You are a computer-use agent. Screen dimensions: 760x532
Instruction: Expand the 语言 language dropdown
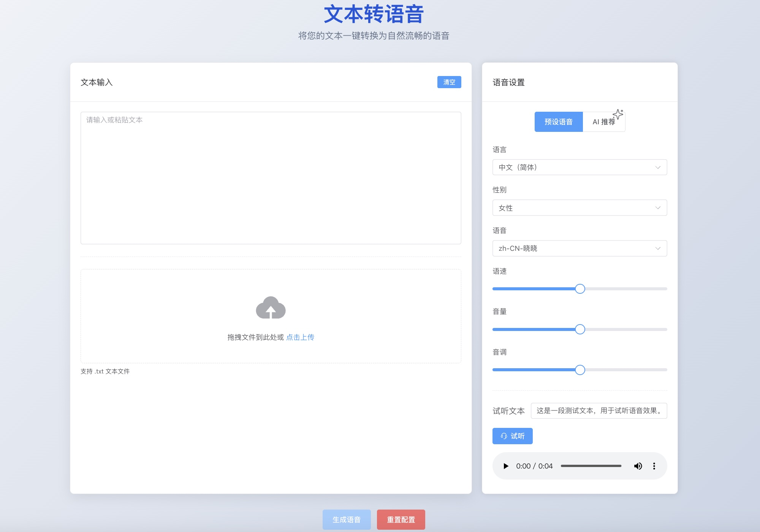point(579,167)
